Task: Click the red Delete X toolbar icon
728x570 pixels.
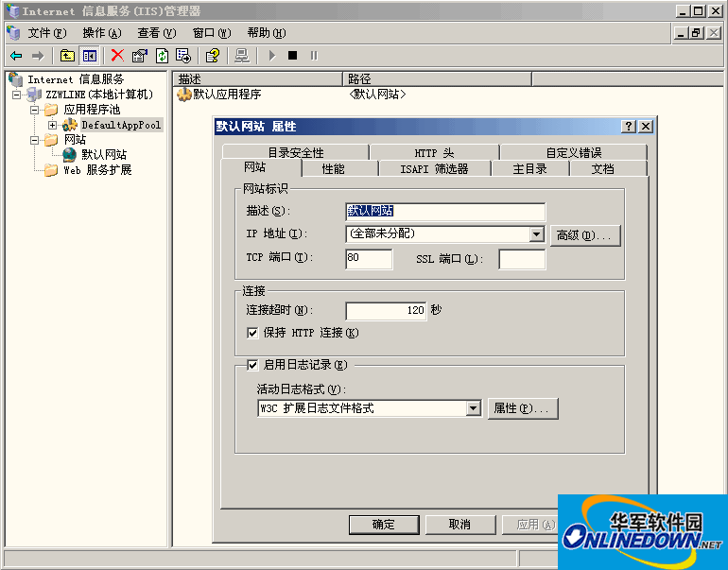Action: point(117,56)
